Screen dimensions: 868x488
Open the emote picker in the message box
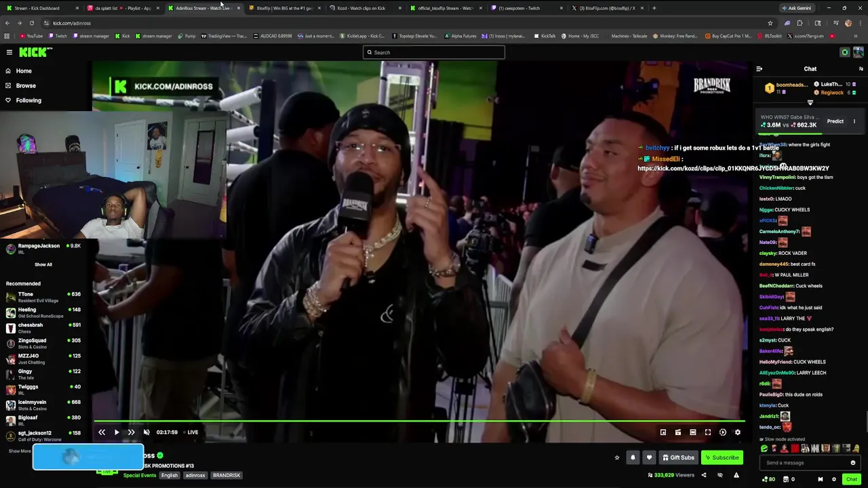click(853, 463)
